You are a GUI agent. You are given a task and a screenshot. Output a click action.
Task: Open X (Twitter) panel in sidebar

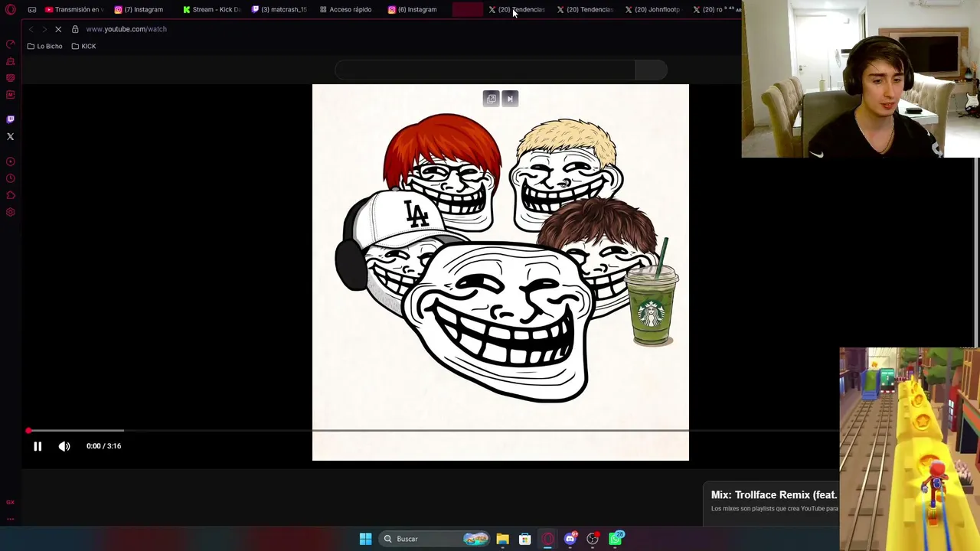pyautogui.click(x=11, y=136)
